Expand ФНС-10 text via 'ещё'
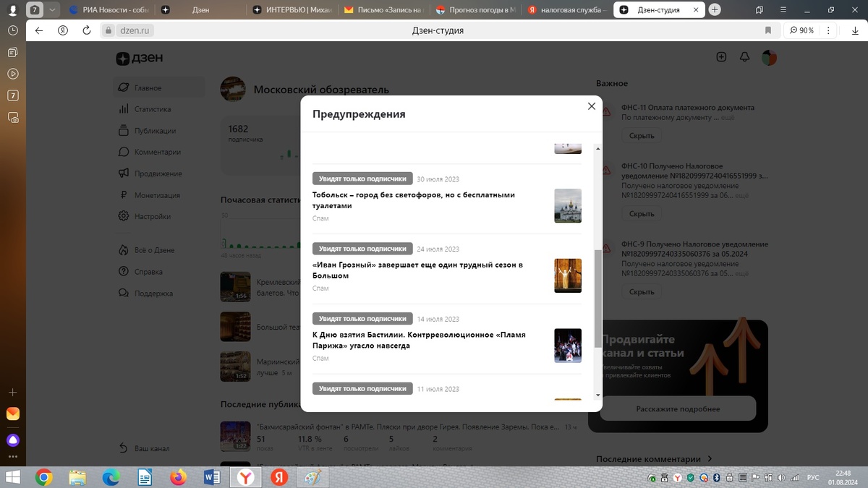 point(740,195)
